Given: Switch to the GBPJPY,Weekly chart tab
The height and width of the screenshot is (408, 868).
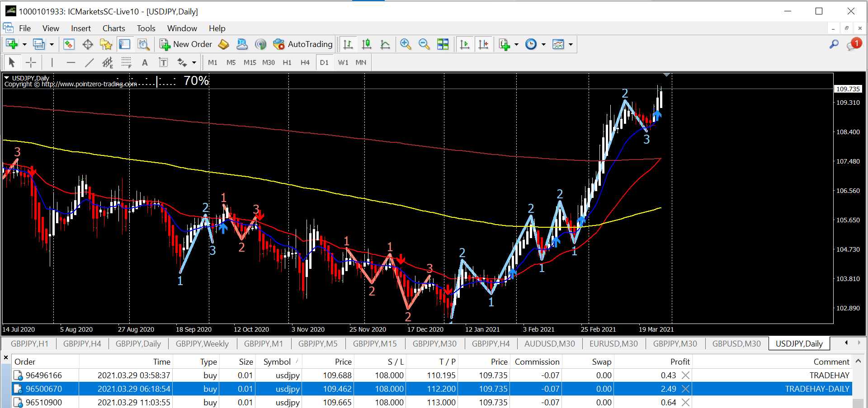Looking at the screenshot, I should pyautogui.click(x=202, y=343).
